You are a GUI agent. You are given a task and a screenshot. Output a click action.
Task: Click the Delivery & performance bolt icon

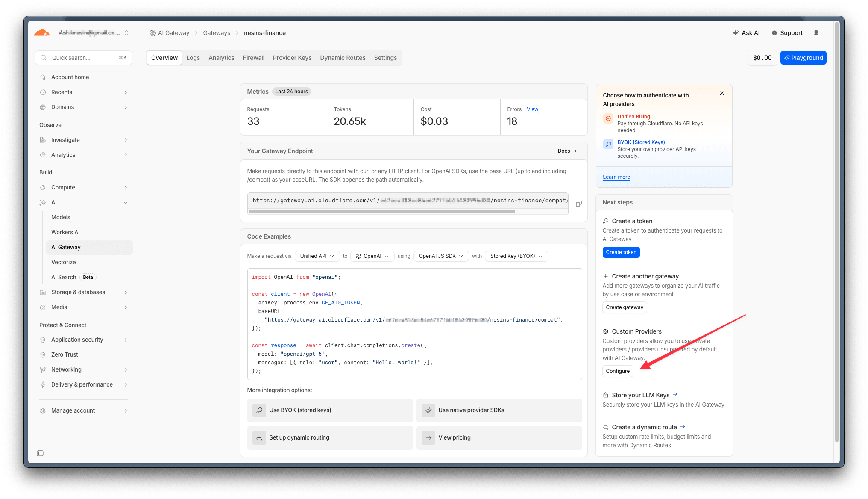[43, 385]
